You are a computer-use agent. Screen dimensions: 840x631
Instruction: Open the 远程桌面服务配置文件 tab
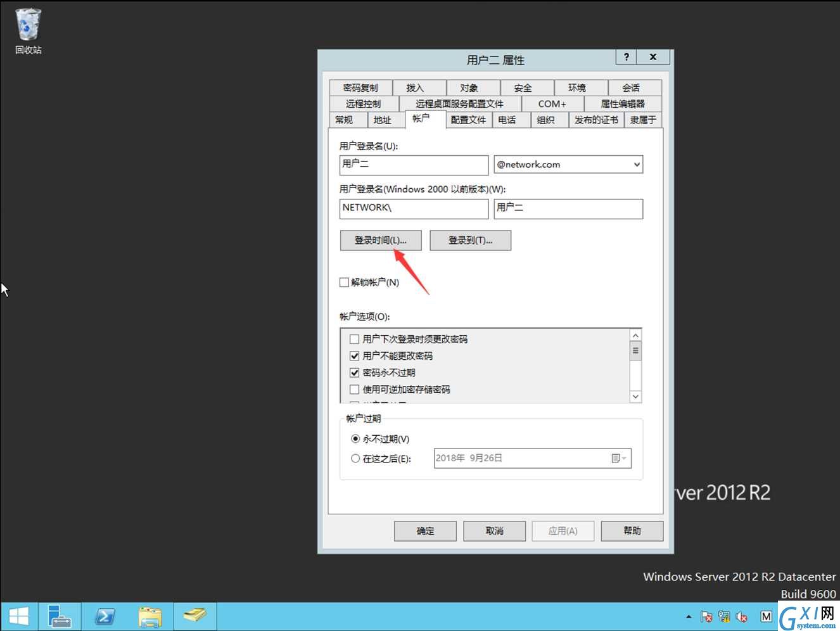click(x=460, y=103)
